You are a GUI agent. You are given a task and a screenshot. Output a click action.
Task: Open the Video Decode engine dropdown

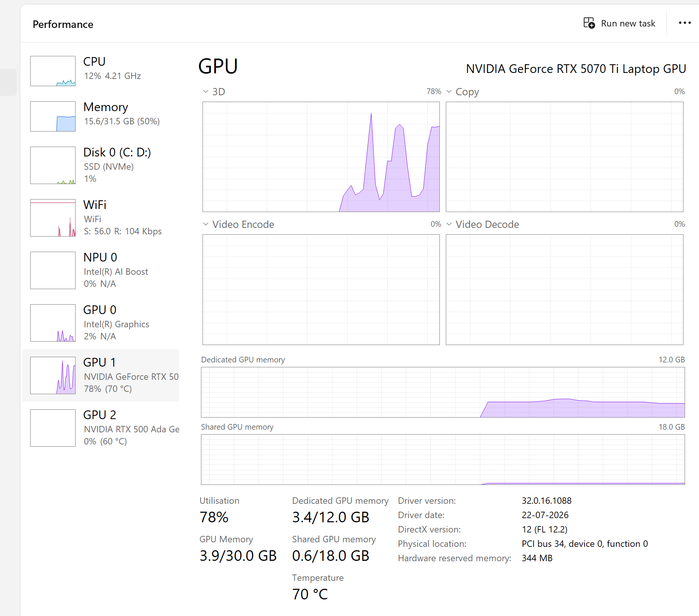click(449, 224)
